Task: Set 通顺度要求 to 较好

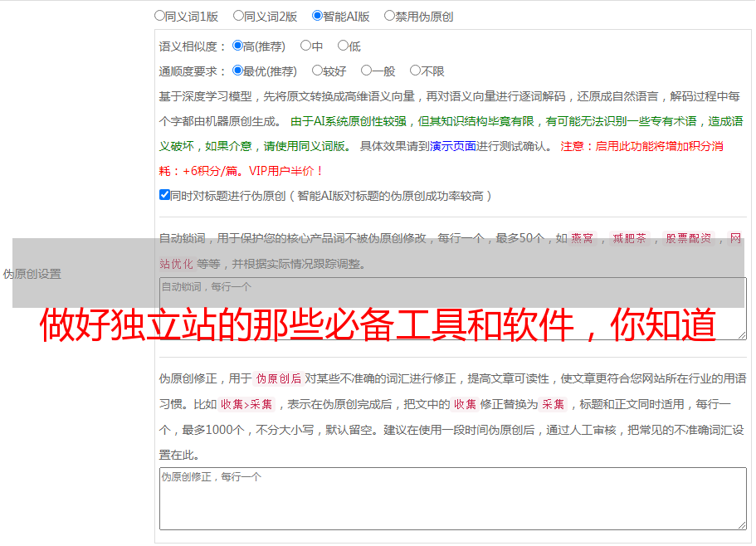Action: pos(318,71)
